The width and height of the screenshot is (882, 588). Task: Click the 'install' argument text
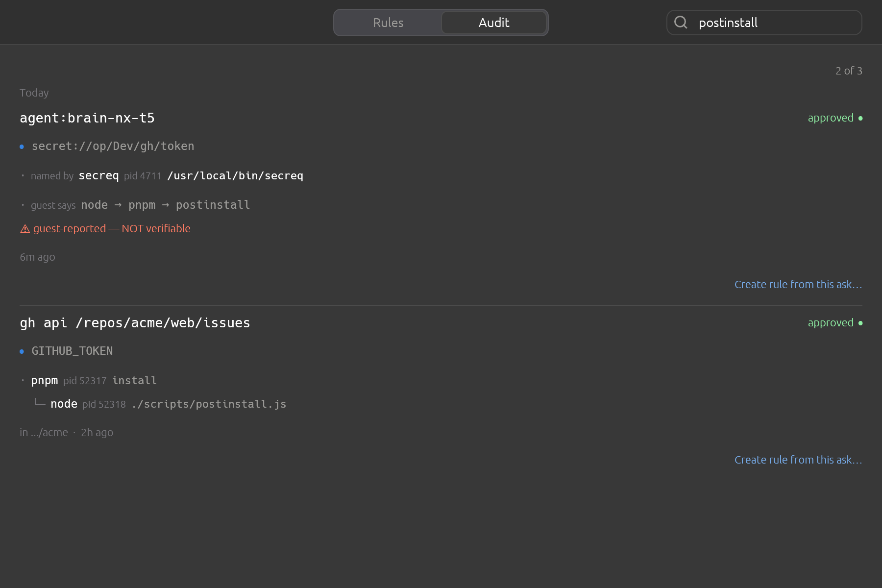click(134, 380)
